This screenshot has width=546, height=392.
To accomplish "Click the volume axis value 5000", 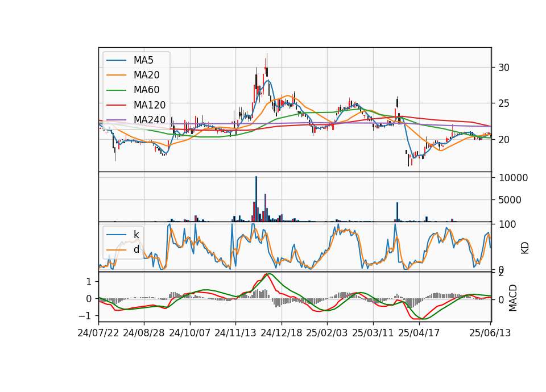I will [510, 200].
